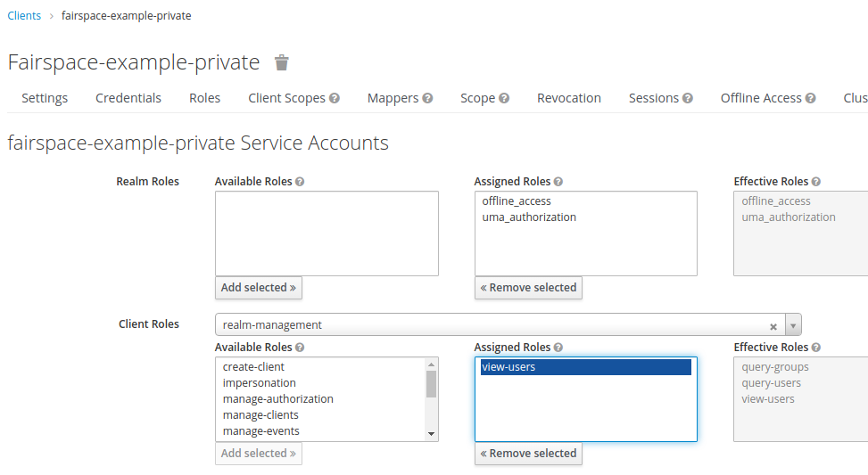The height and width of the screenshot is (475, 868).
Task: Click Add selected under Realm Available Roles
Action: (x=259, y=288)
